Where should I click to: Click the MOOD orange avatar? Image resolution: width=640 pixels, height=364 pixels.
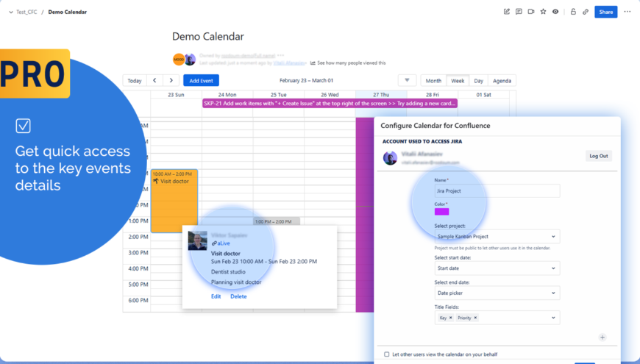click(x=179, y=60)
